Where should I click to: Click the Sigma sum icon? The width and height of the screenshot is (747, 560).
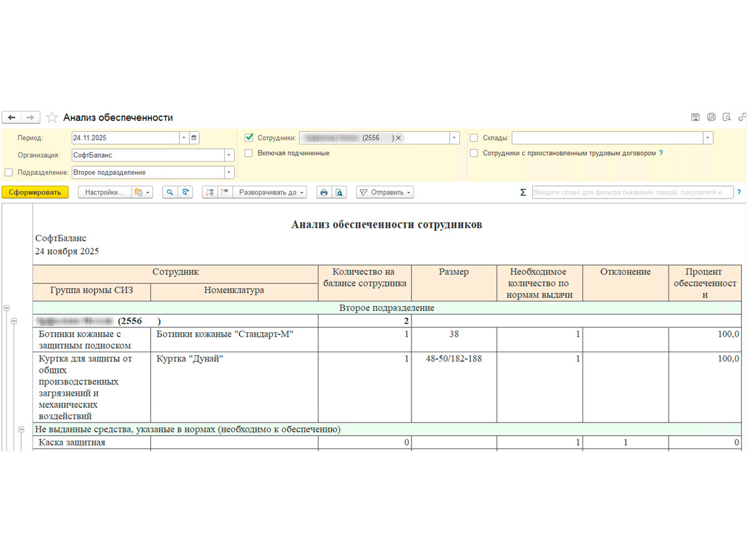tap(523, 193)
